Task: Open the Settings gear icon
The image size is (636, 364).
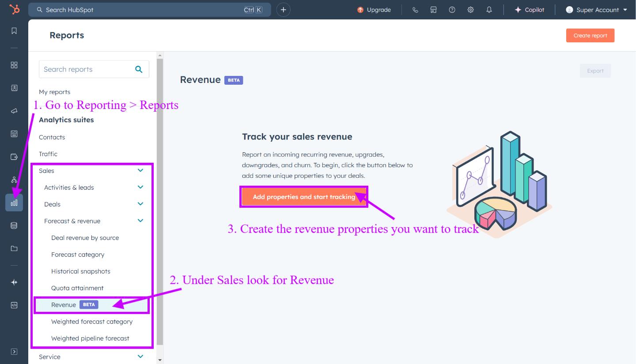Action: (x=470, y=10)
